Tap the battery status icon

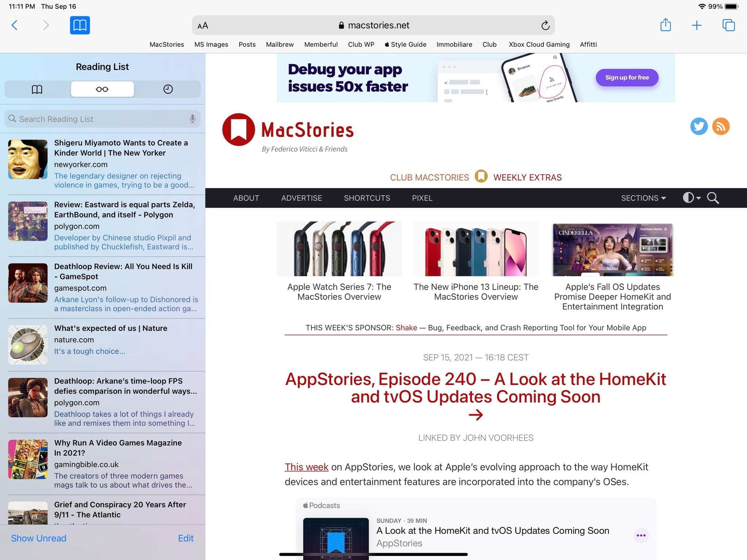(x=732, y=6)
